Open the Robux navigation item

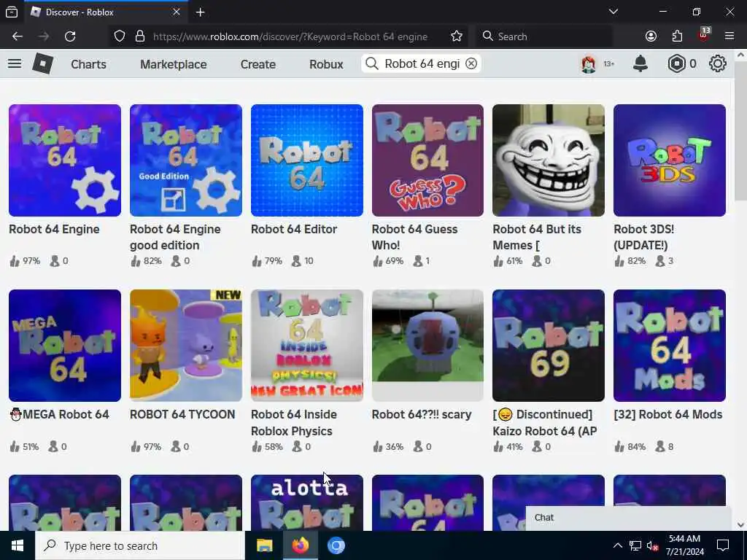point(326,64)
